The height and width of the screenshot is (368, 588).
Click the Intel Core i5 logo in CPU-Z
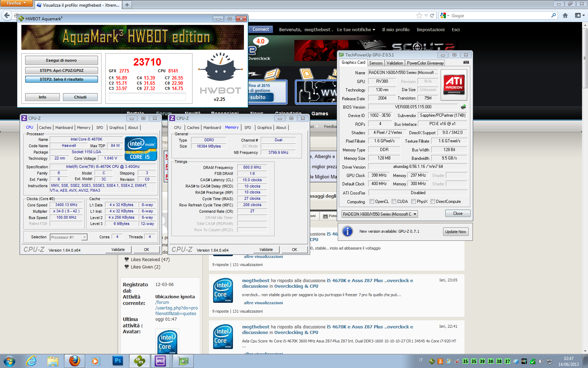[141, 149]
